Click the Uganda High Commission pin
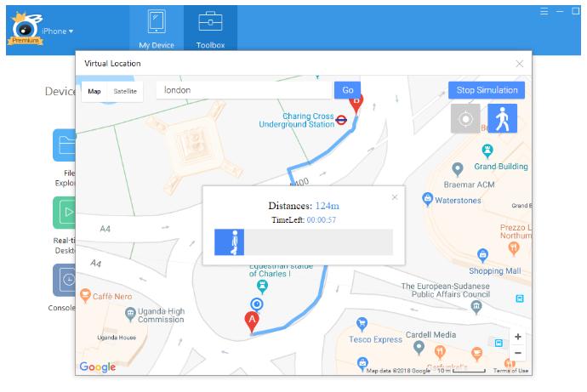This screenshot has height=392, width=587. (130, 314)
